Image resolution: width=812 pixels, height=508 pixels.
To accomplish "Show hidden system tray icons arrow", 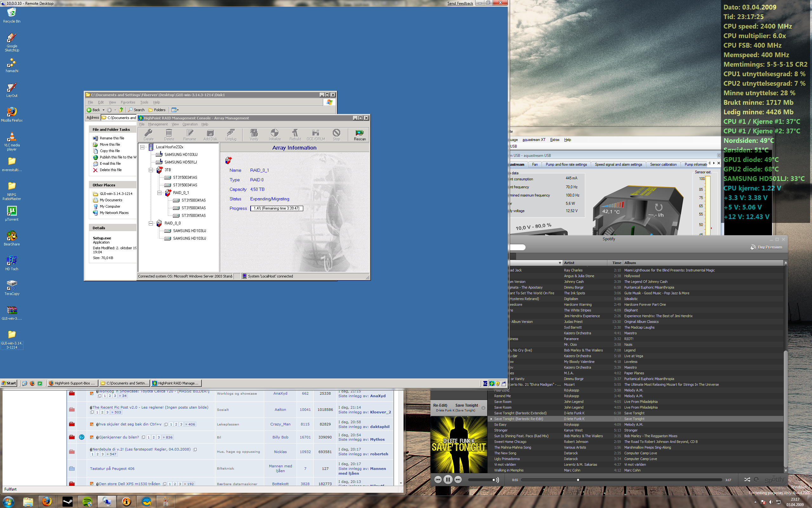I will pyautogui.click(x=755, y=502).
